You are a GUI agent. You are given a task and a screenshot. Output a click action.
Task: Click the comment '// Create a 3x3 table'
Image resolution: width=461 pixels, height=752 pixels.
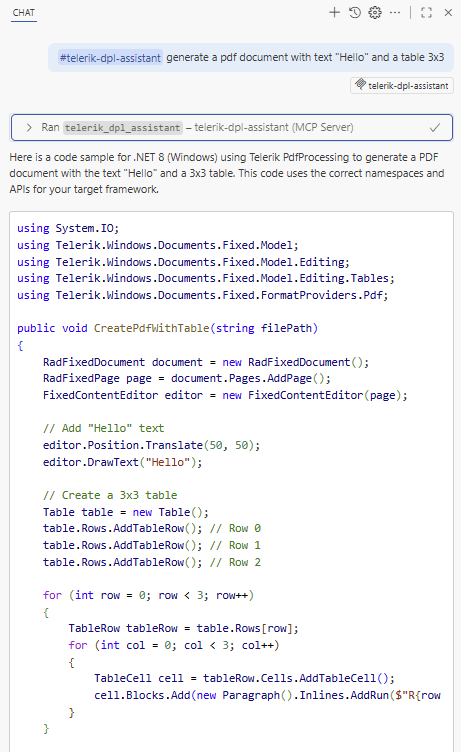(110, 495)
